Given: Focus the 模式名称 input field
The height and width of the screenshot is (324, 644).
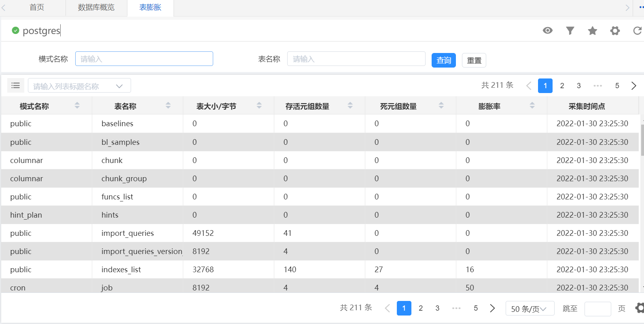Looking at the screenshot, I should pos(144,59).
